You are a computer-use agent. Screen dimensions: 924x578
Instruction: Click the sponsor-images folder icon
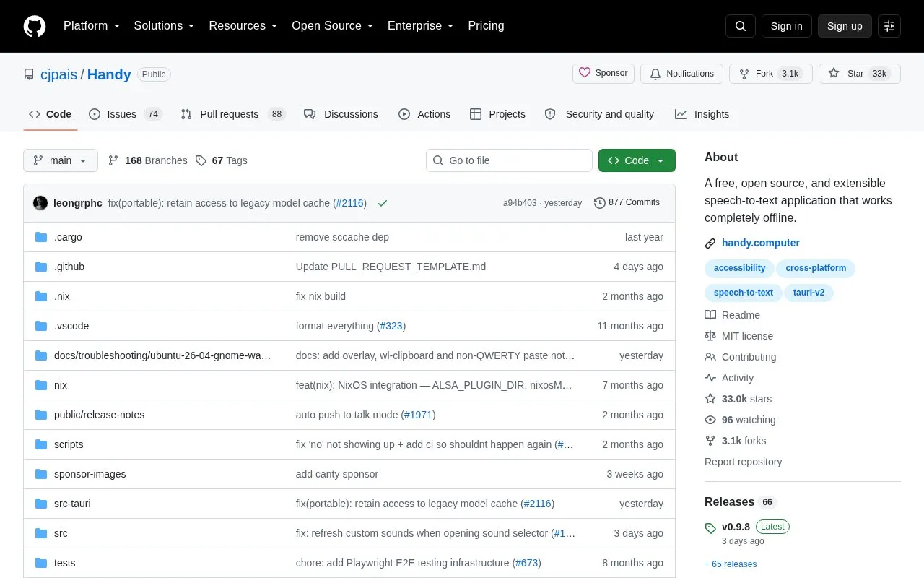pyautogui.click(x=41, y=474)
